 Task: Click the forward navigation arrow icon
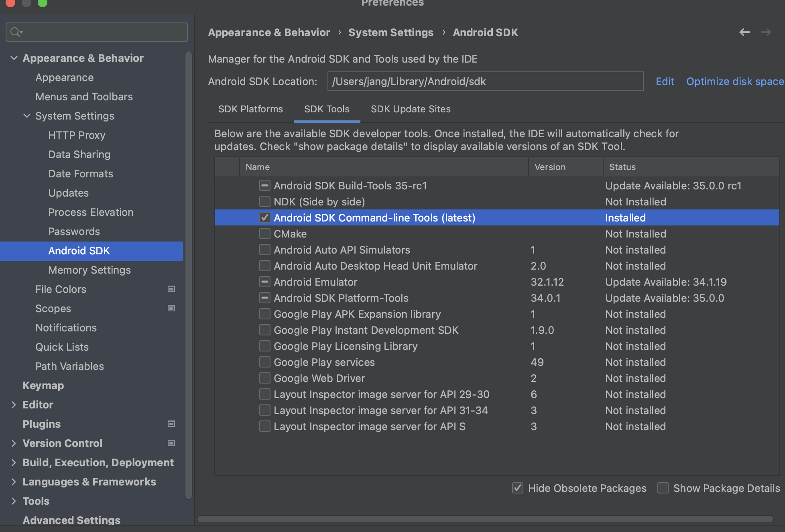766,32
